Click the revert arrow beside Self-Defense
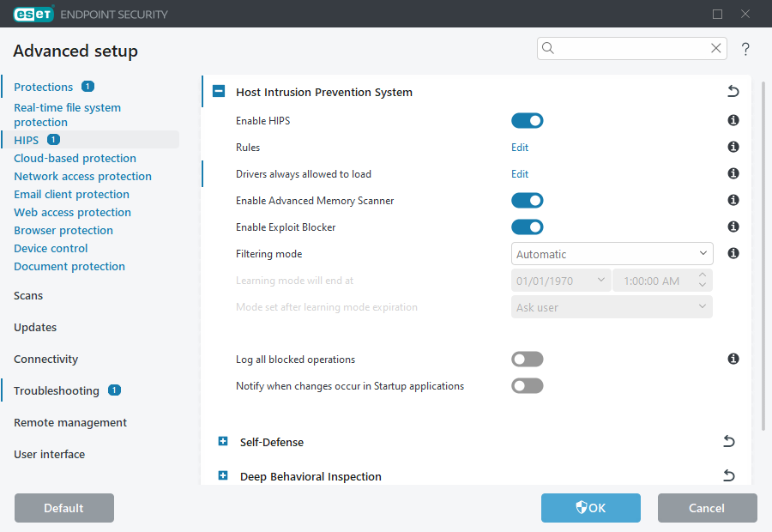 click(728, 441)
